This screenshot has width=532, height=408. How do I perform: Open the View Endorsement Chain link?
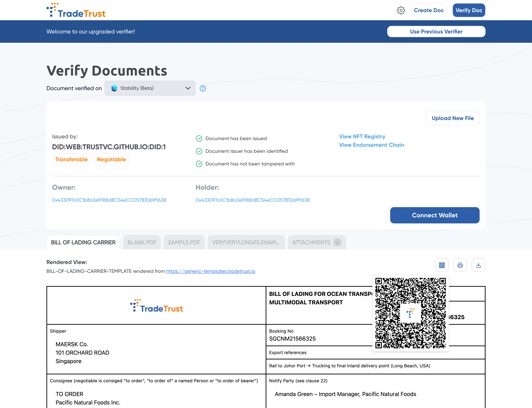coord(371,145)
